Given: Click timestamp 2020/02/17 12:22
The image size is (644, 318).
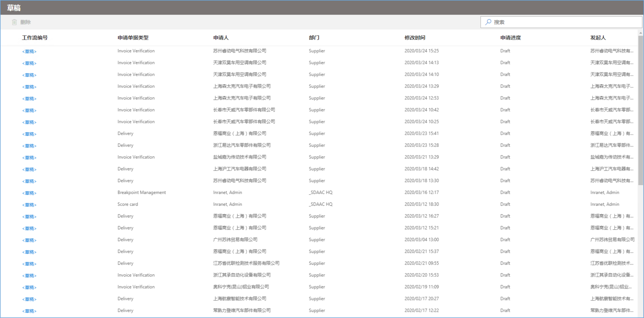Looking at the screenshot, I should point(422,310).
